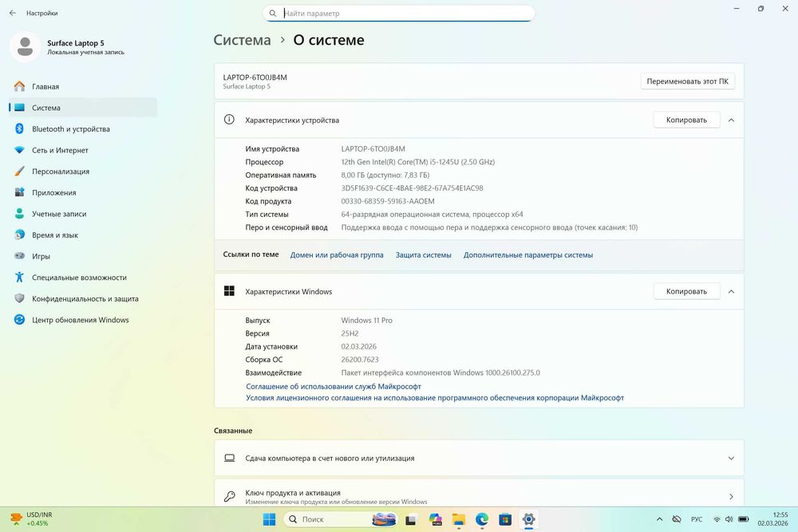Click the info icon by Характеристики устройства
The height and width of the screenshot is (532, 798).
point(229,120)
